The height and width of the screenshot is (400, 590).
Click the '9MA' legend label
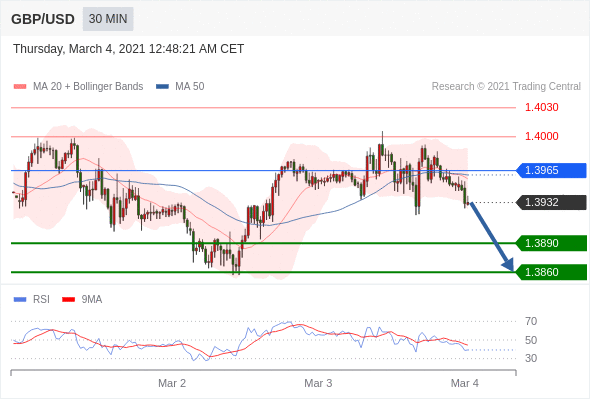[92, 300]
